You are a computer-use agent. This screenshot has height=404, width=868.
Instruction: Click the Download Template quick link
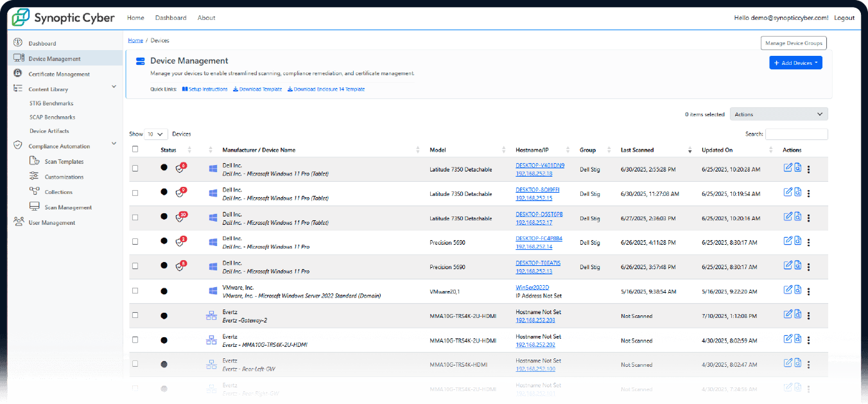257,89
